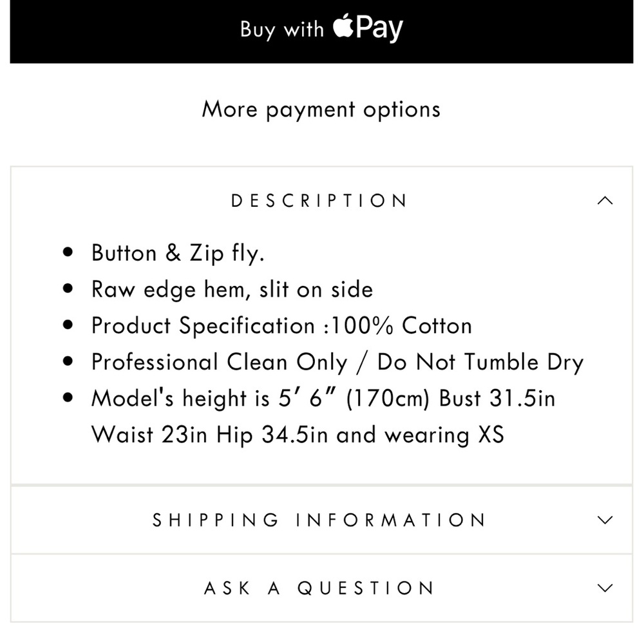The width and height of the screenshot is (644, 644).
Task: Click bullet dot before Product Specification
Action: (69, 326)
